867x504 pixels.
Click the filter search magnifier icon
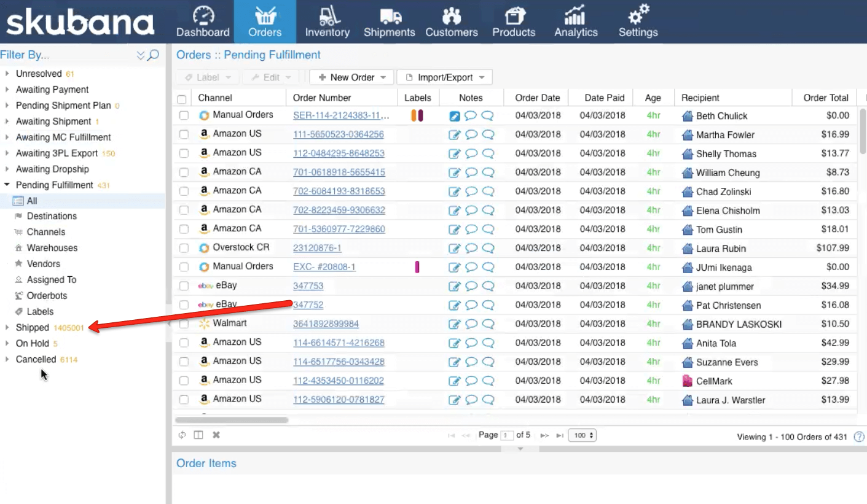[x=154, y=55]
